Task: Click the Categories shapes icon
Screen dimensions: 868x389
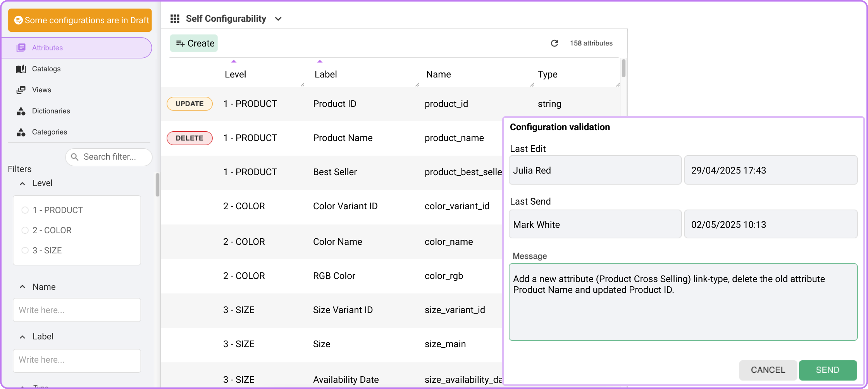Action: pyautogui.click(x=21, y=132)
